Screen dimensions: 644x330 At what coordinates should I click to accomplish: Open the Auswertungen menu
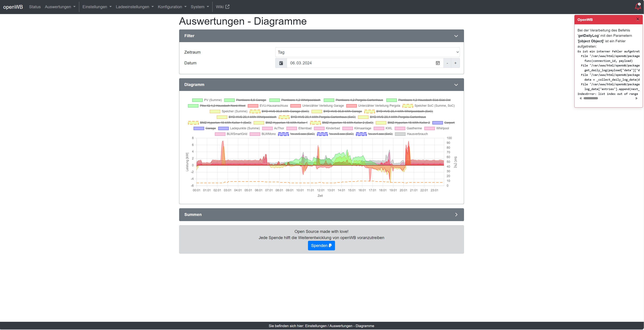(x=60, y=7)
